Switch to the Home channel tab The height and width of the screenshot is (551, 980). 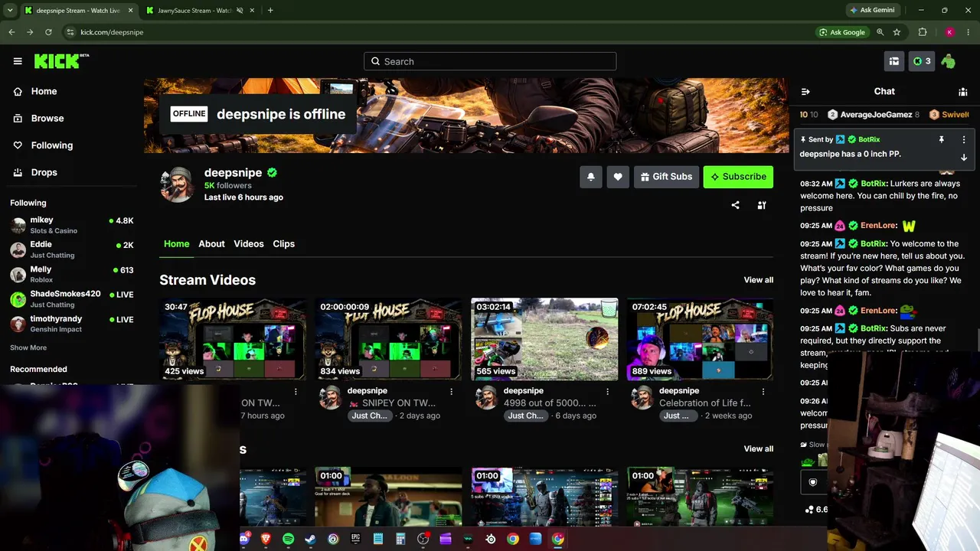(x=176, y=243)
